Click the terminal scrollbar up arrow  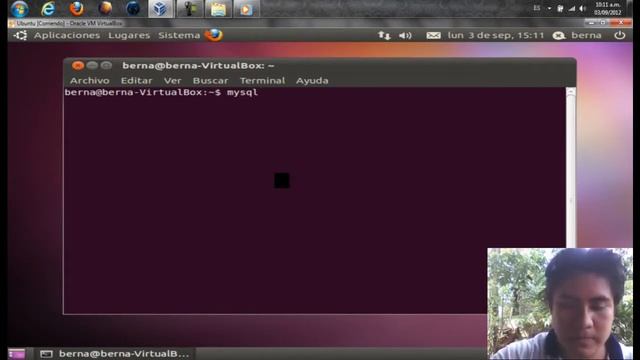571,92
